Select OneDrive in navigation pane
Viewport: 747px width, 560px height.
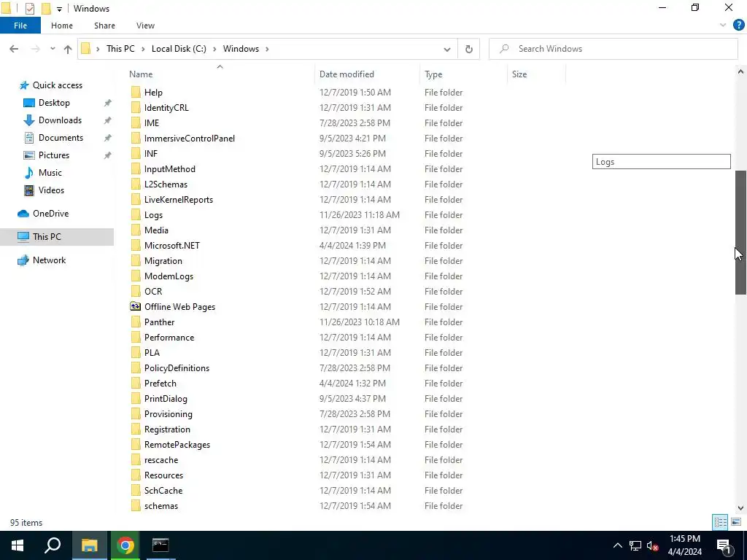pos(50,214)
